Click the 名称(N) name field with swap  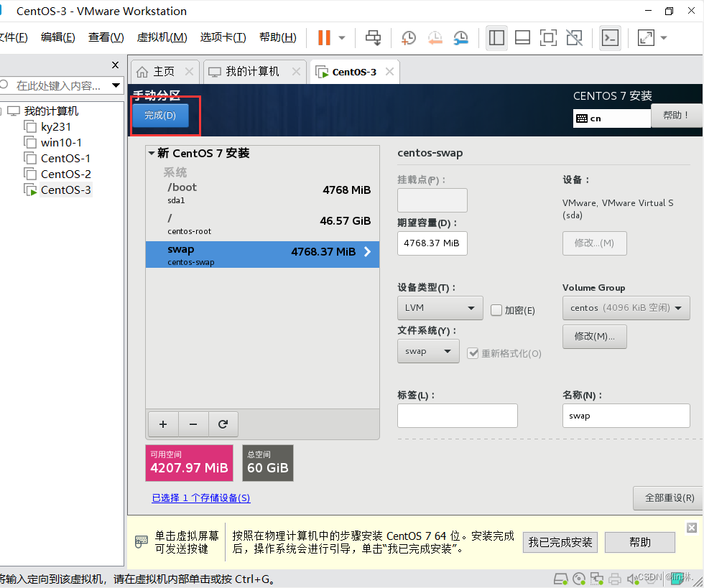626,416
